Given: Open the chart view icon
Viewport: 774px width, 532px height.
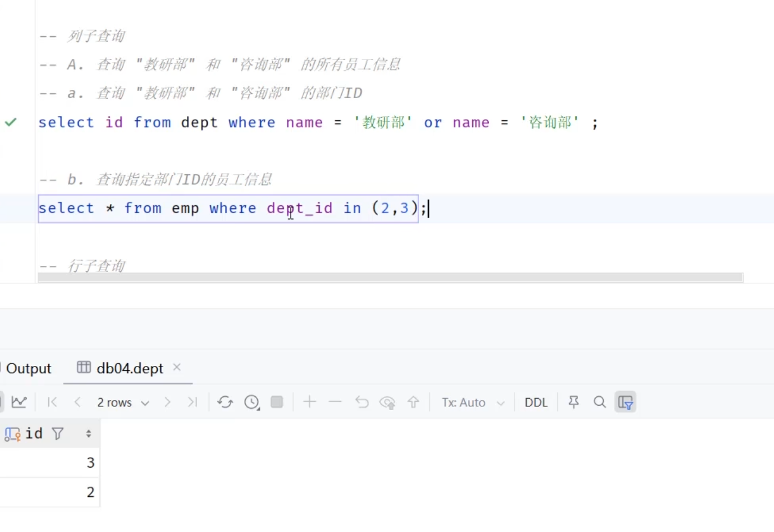Looking at the screenshot, I should coord(19,402).
